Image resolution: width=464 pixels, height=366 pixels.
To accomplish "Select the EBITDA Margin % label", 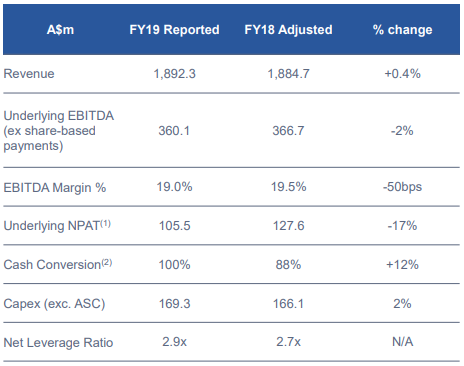I will pos(55,188).
